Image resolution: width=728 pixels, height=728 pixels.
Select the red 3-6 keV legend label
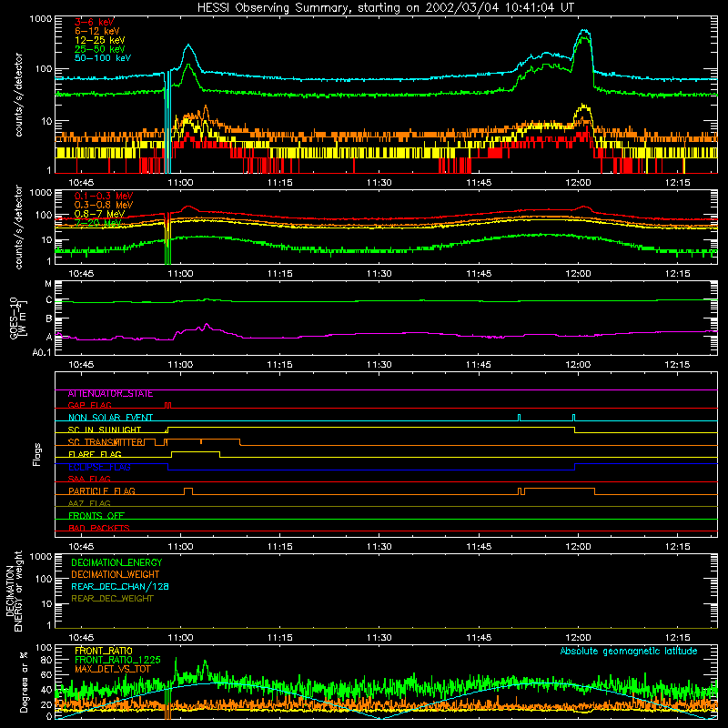tap(95, 22)
